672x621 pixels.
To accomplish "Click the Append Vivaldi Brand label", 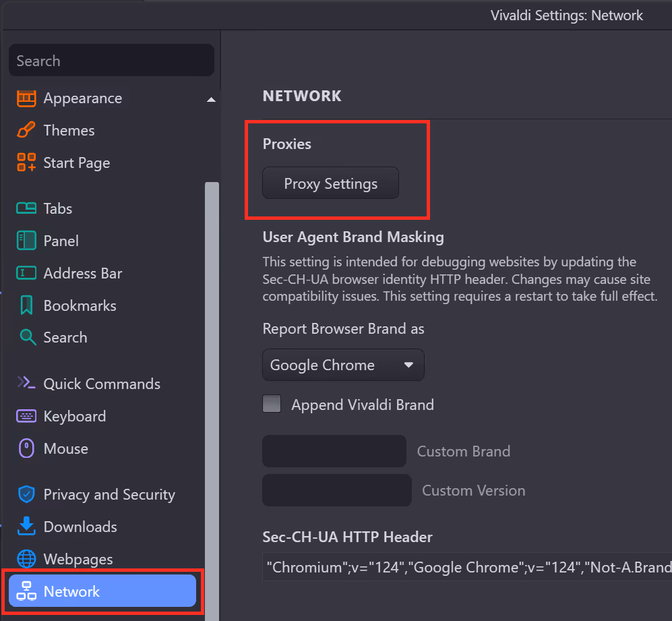I will click(x=363, y=405).
